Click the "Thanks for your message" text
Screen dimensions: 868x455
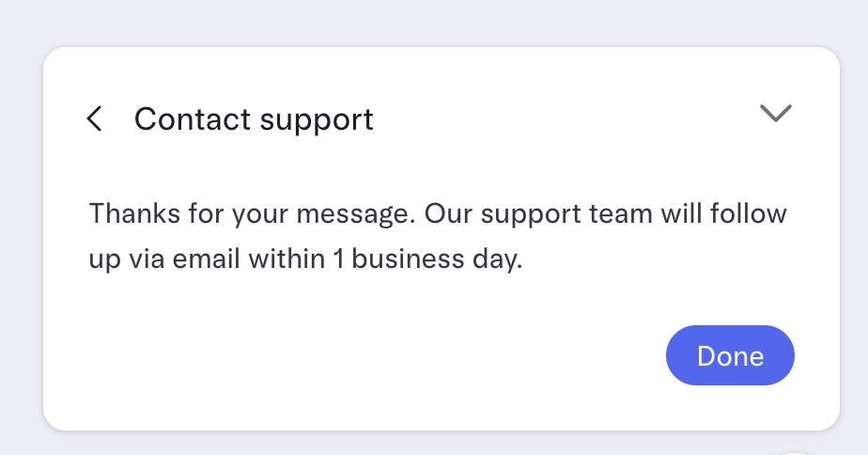(x=251, y=214)
